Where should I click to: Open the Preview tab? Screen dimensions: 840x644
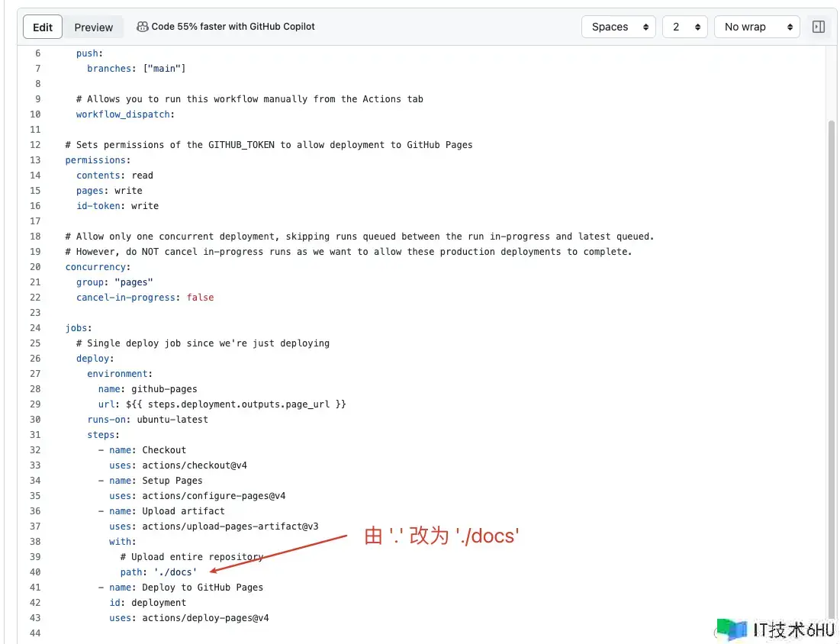[x=94, y=27]
